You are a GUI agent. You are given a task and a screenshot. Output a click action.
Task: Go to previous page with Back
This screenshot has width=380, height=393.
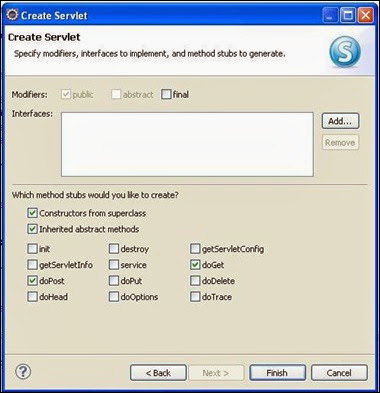tap(158, 373)
